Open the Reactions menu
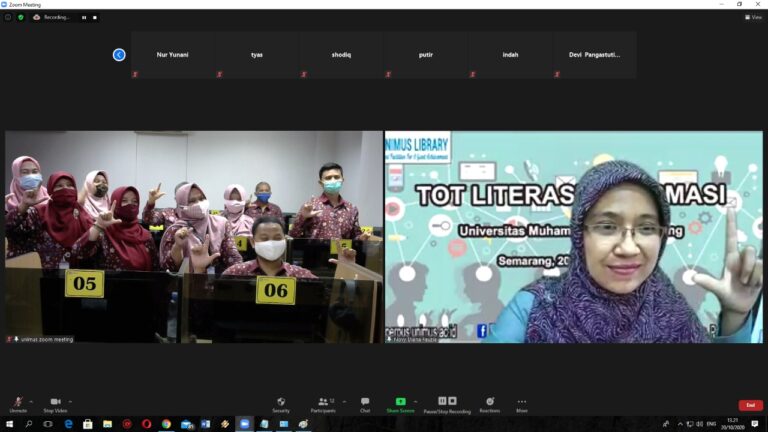This screenshot has height=432, width=768. (489, 402)
